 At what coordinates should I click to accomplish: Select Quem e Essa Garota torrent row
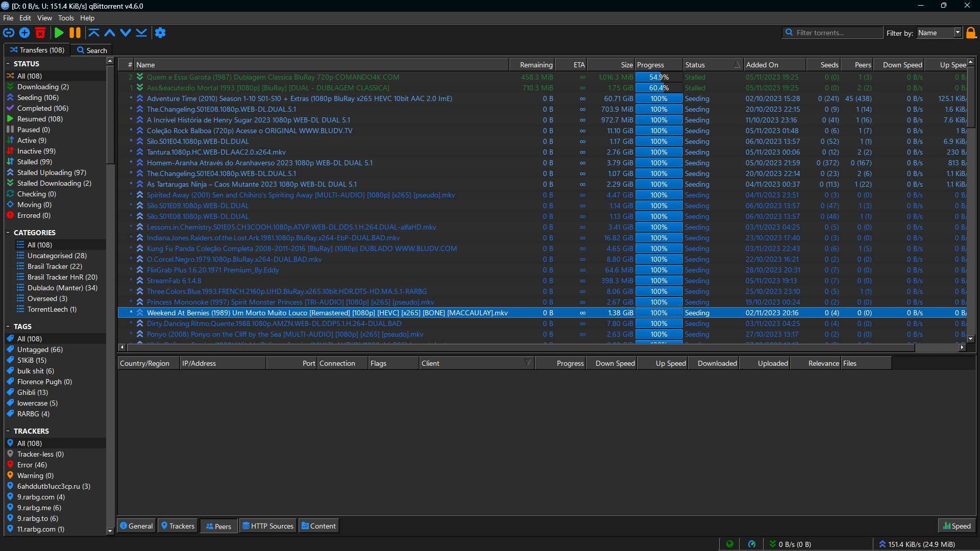[x=543, y=77]
